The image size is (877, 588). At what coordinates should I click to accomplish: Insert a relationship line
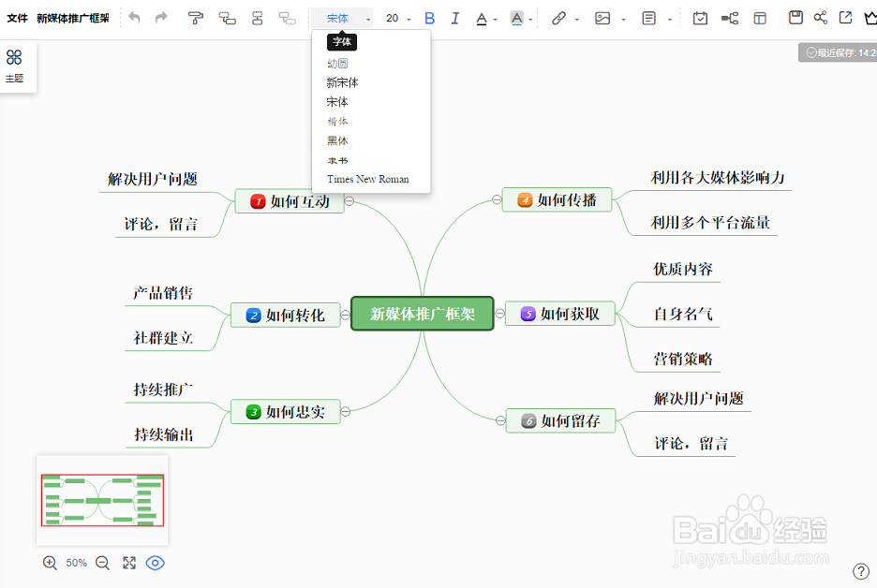click(729, 17)
